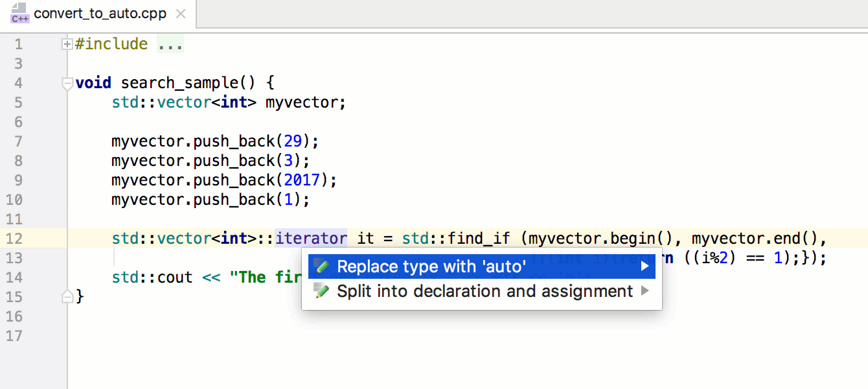
Task: Click 'myvector.end()' on line 12
Action: click(755, 239)
